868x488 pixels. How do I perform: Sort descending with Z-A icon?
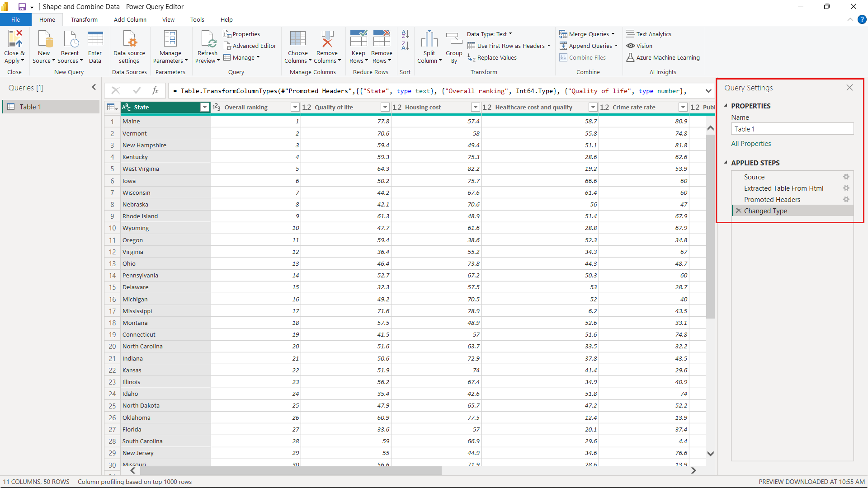coord(405,46)
